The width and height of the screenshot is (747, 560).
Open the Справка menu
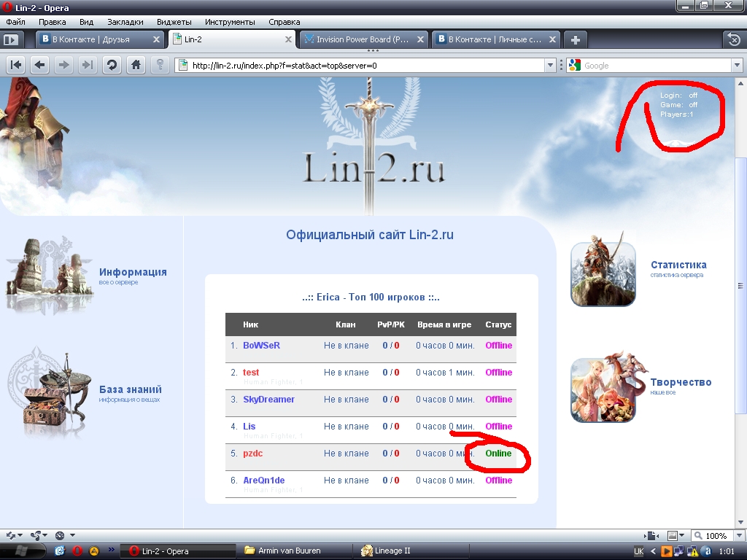[x=284, y=22]
